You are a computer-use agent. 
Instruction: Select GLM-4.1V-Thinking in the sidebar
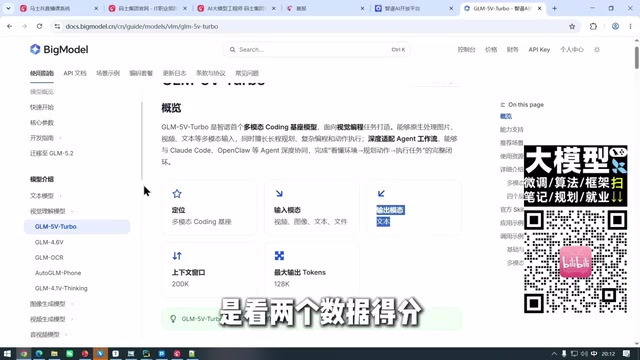pos(61,288)
